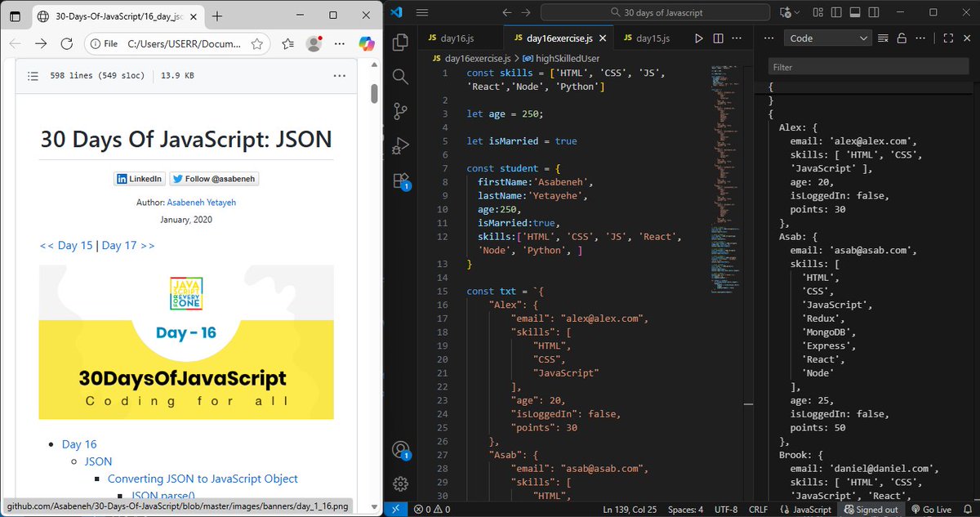Open the Manage gear menu
This screenshot has height=517, width=980.
400,484
